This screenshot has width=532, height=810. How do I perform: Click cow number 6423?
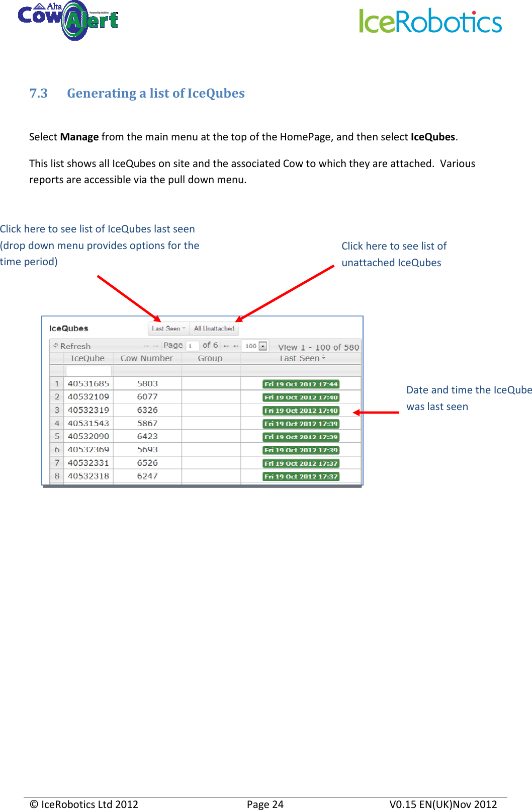tap(147, 437)
